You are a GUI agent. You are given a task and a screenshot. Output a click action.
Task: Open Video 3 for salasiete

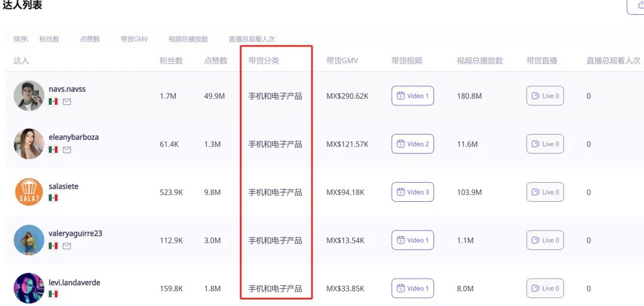click(x=413, y=192)
